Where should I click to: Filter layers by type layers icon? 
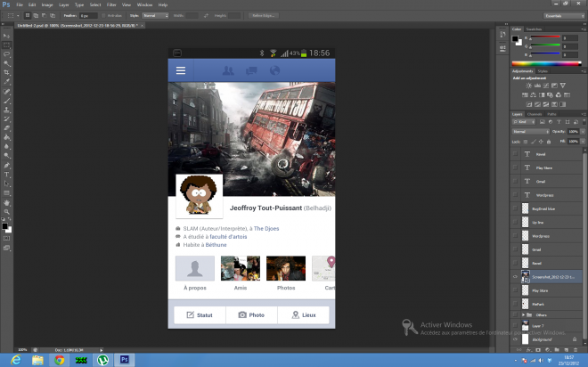559,122
